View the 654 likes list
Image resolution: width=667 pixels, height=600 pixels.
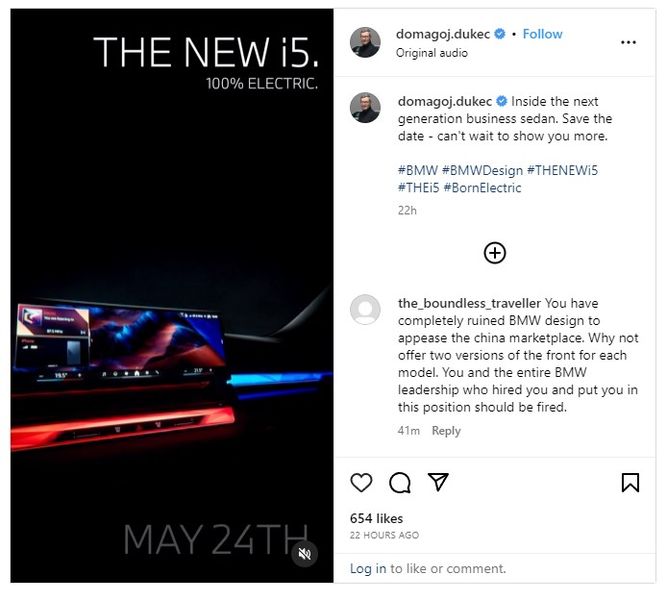click(x=376, y=518)
